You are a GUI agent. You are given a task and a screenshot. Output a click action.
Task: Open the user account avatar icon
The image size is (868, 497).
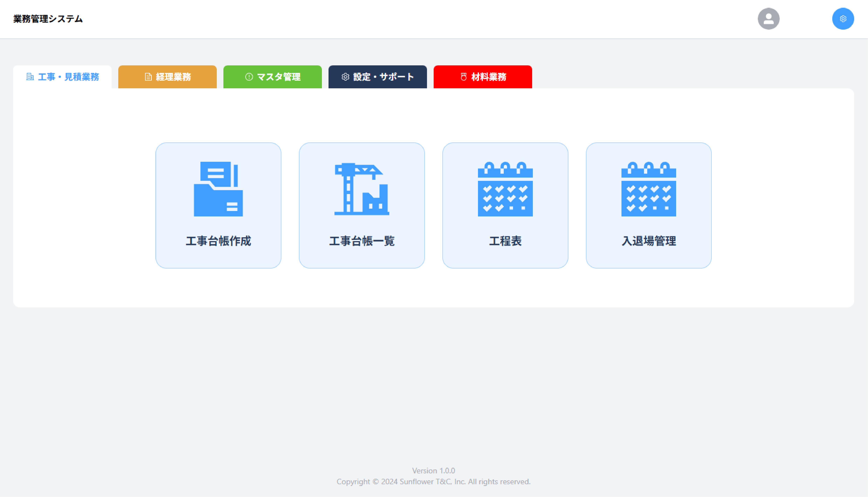768,19
